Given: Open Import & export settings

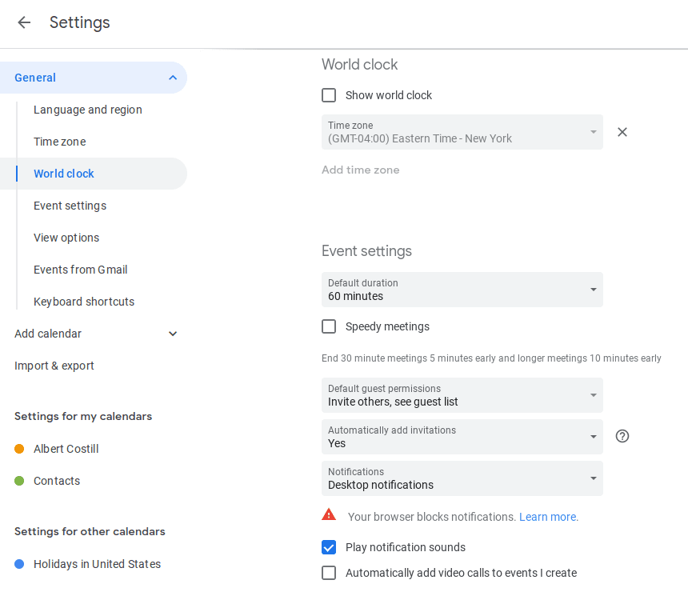Looking at the screenshot, I should pos(54,366).
